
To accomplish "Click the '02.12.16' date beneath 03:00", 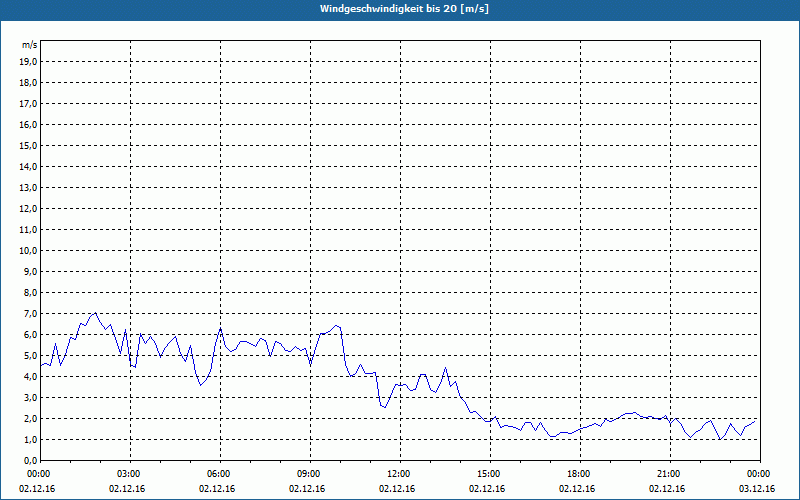I will tap(127, 489).
